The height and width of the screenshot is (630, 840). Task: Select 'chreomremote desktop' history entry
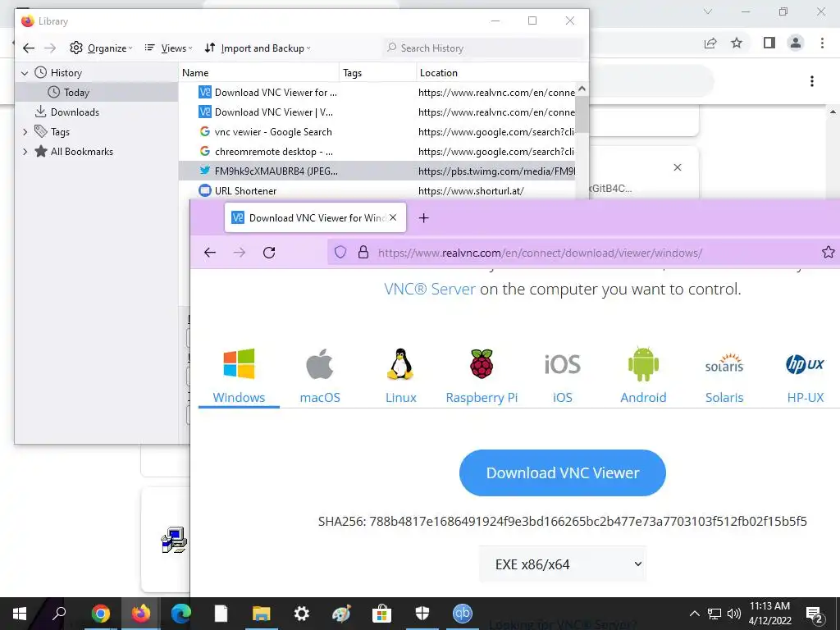[x=377, y=152]
